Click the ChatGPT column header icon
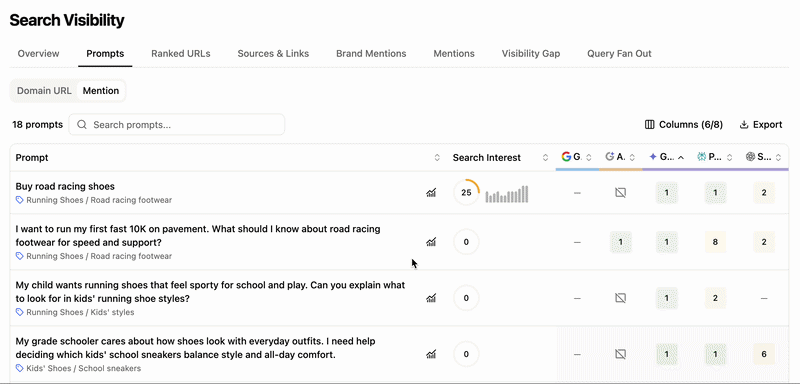Viewport: 800px width, 384px height. [x=750, y=157]
